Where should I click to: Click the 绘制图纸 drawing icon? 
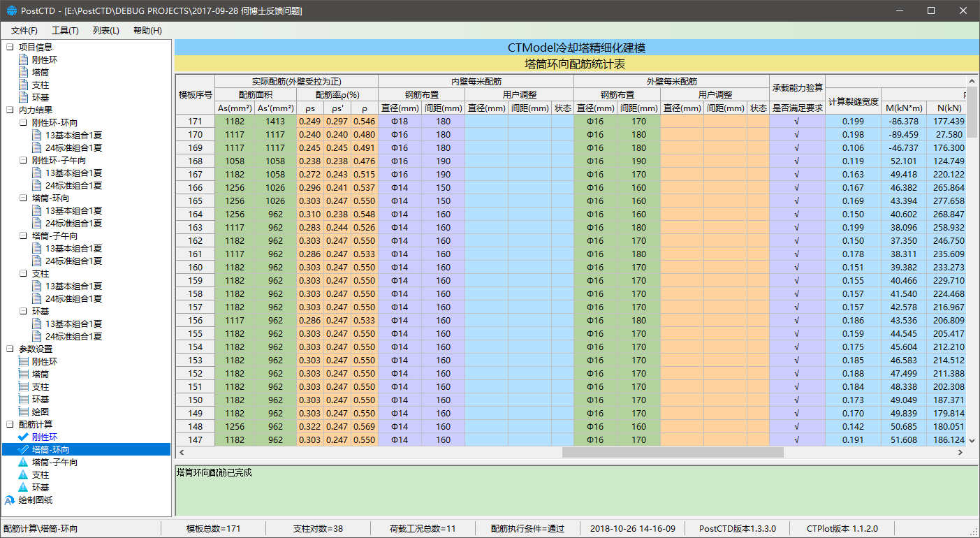10,500
